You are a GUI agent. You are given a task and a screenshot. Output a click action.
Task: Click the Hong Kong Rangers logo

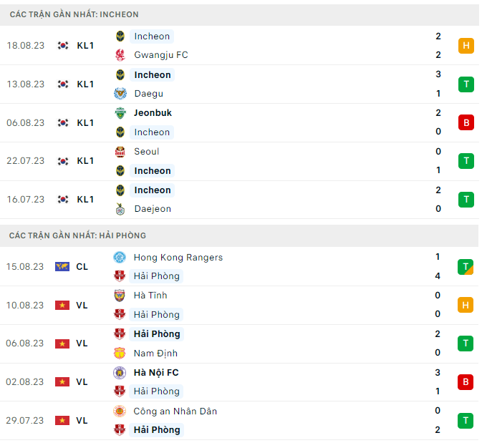pyautogui.click(x=120, y=258)
